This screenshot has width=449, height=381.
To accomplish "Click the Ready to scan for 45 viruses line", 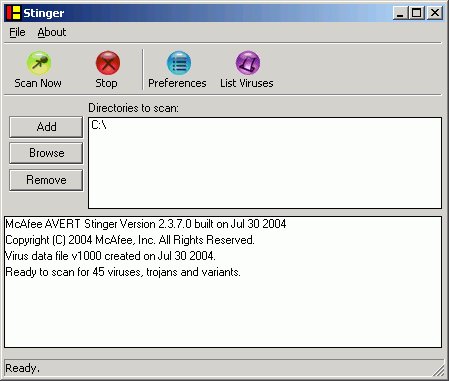I will [123, 272].
